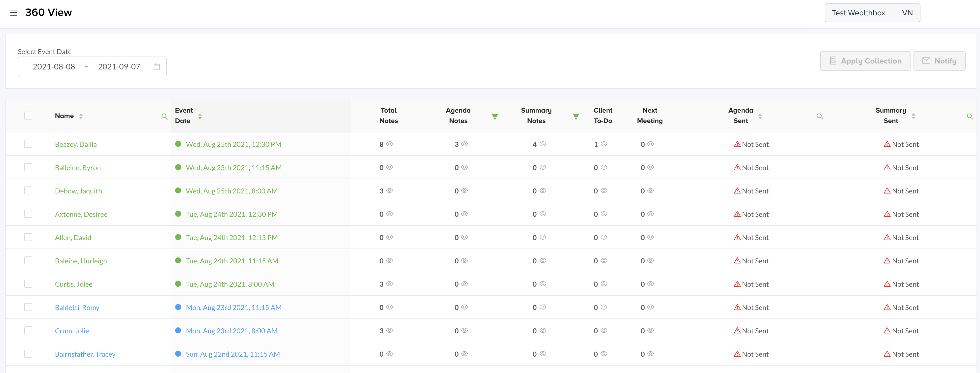Click the Name column search icon
The width and height of the screenshot is (980, 373).
click(164, 116)
